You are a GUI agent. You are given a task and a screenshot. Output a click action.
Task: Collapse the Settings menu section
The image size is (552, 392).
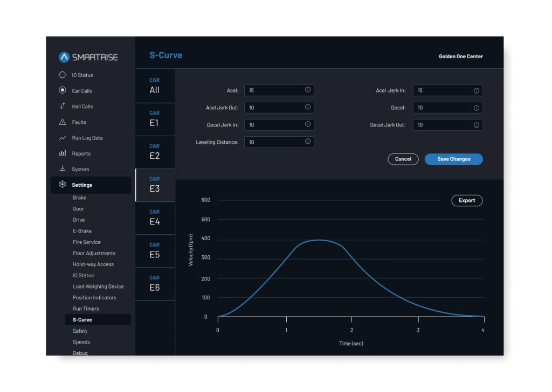(91, 185)
